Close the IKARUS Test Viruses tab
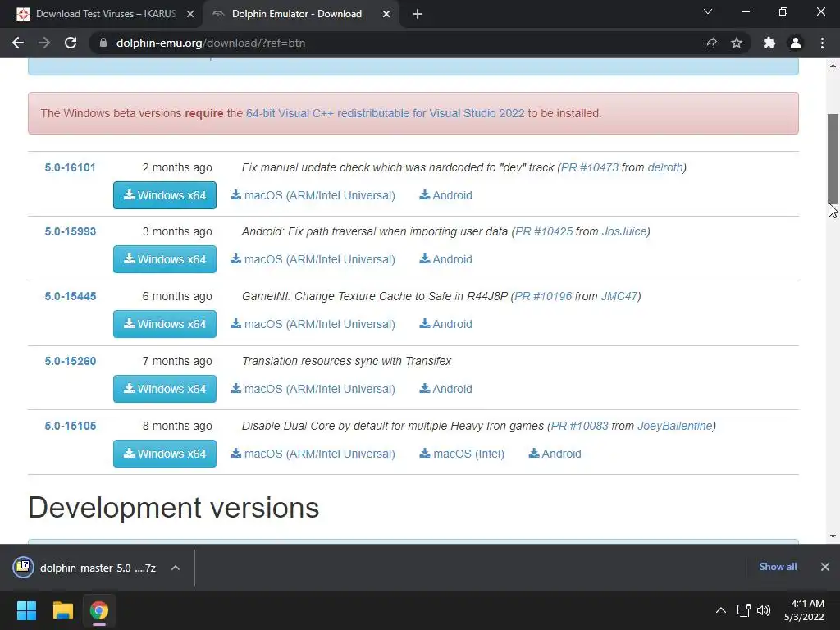This screenshot has height=630, width=840. pos(190,14)
